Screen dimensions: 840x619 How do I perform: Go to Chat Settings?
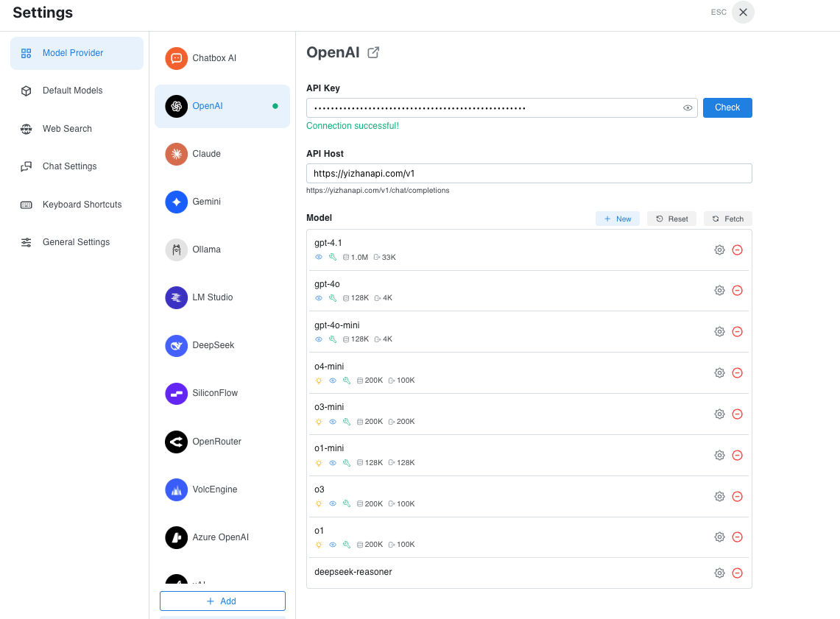77,166
